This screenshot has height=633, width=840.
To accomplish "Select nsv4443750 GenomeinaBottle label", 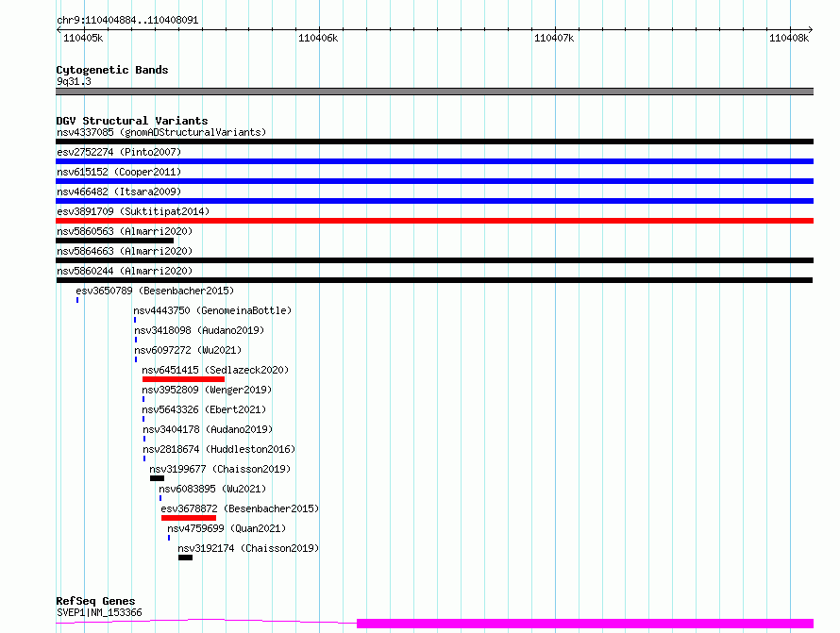I will tap(212, 310).
